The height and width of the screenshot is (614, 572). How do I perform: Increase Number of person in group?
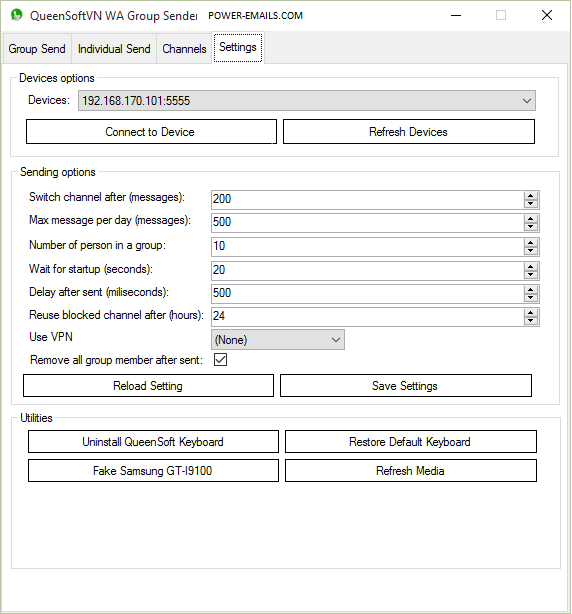click(530, 243)
